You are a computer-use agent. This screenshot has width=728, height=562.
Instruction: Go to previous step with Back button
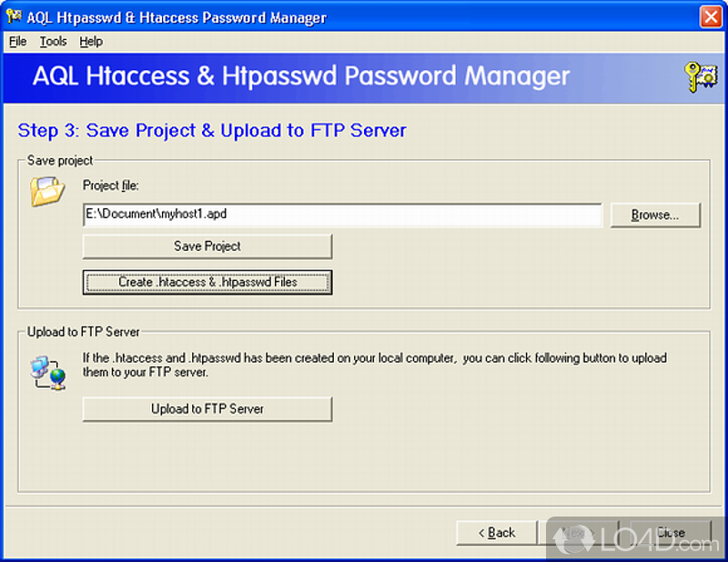pos(496,532)
